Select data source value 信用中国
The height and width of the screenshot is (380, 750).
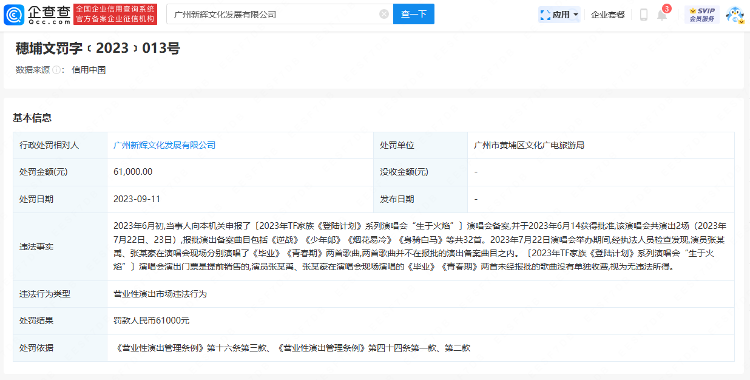(88, 70)
